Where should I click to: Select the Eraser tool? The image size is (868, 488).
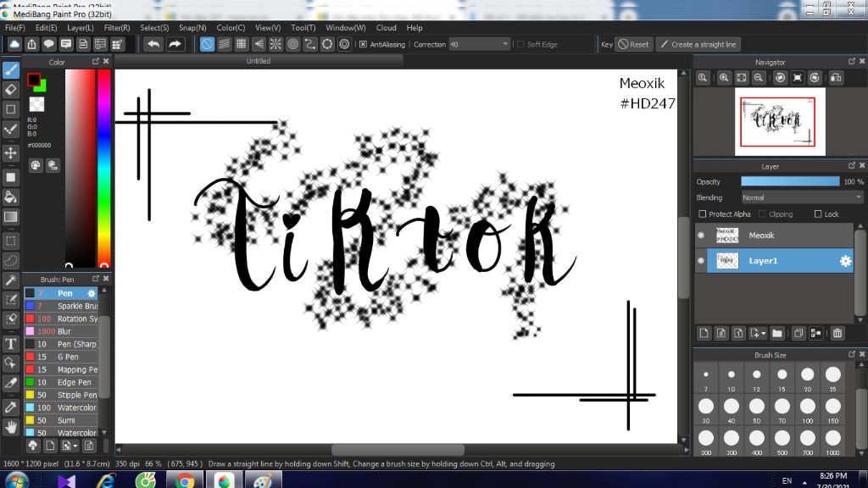(x=10, y=90)
